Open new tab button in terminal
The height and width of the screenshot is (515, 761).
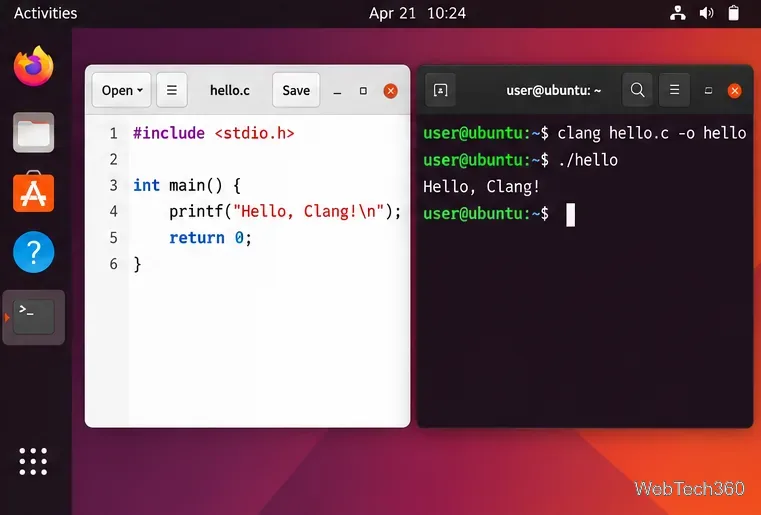[440, 90]
